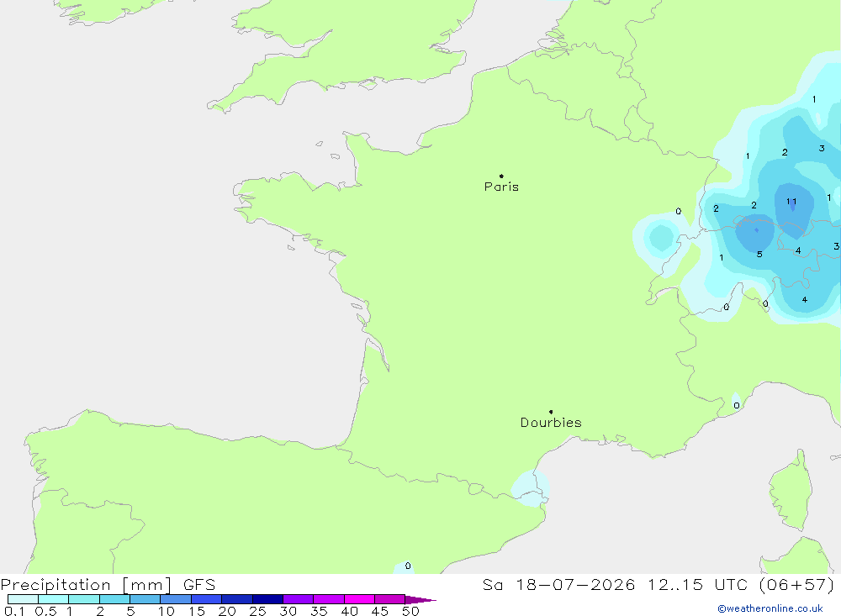Pick the 5–10 mm light blue legend swatch
This screenshot has width=841, height=616.
tap(145, 599)
